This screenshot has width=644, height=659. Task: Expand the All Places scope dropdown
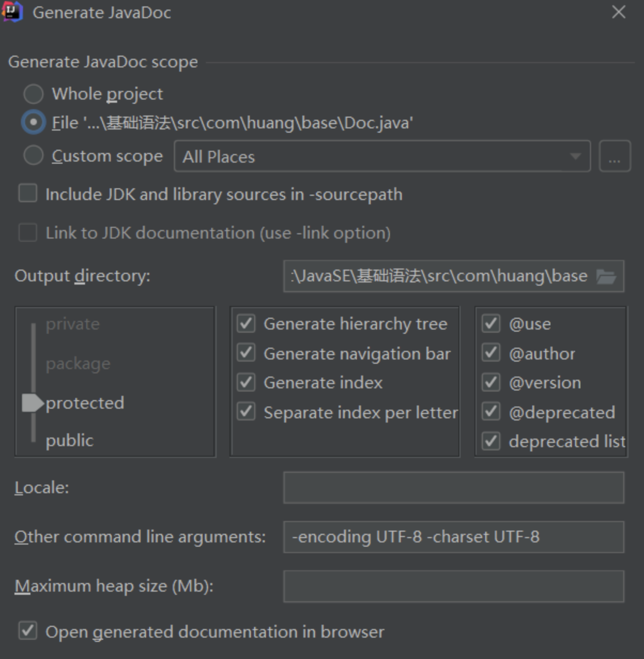click(x=575, y=157)
